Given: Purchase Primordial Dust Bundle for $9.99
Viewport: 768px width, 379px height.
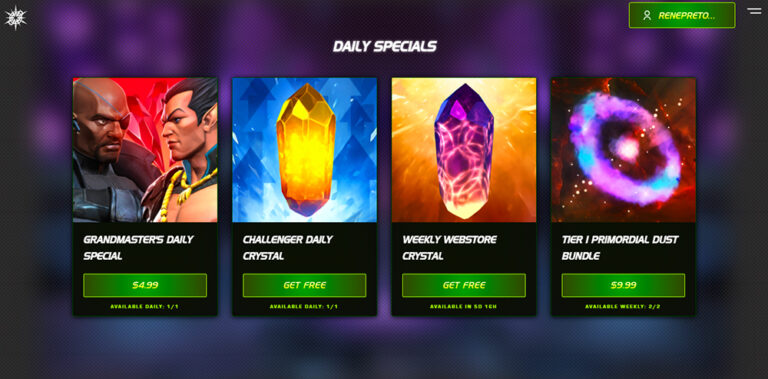Looking at the screenshot, I should click(x=623, y=285).
